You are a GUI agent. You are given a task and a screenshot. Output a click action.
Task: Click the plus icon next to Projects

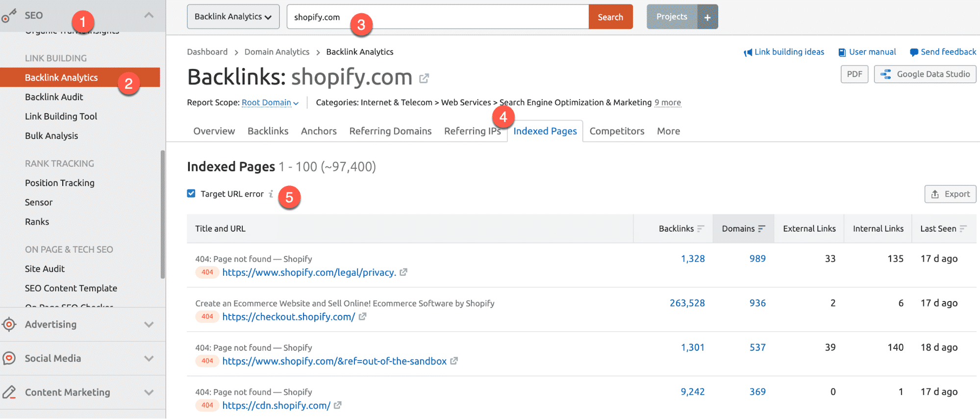(707, 17)
